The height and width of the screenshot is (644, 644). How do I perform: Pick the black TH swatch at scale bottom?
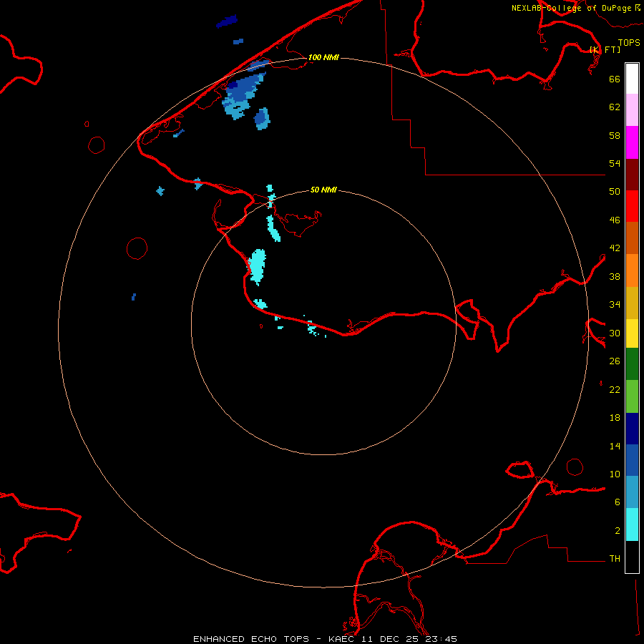[632, 557]
